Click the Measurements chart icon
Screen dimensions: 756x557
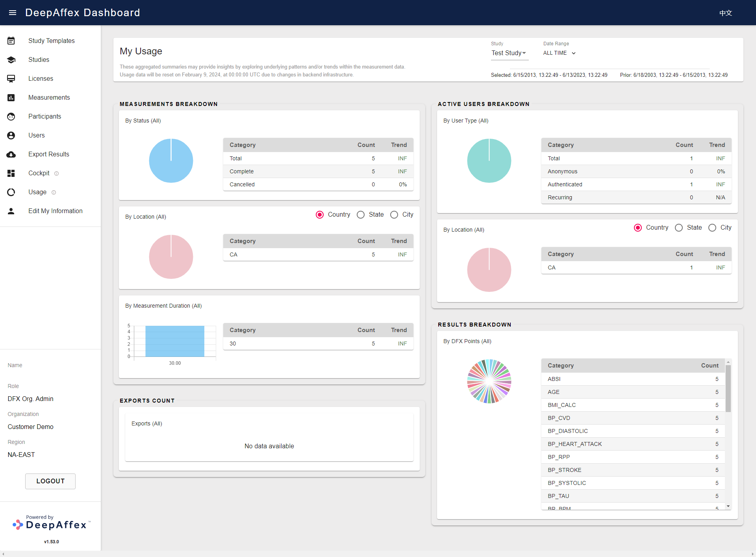click(11, 97)
